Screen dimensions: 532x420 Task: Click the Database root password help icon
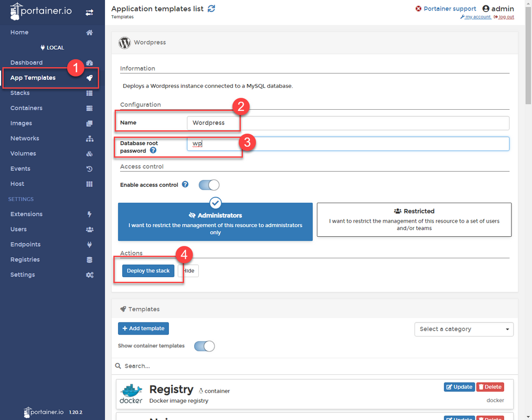153,150
